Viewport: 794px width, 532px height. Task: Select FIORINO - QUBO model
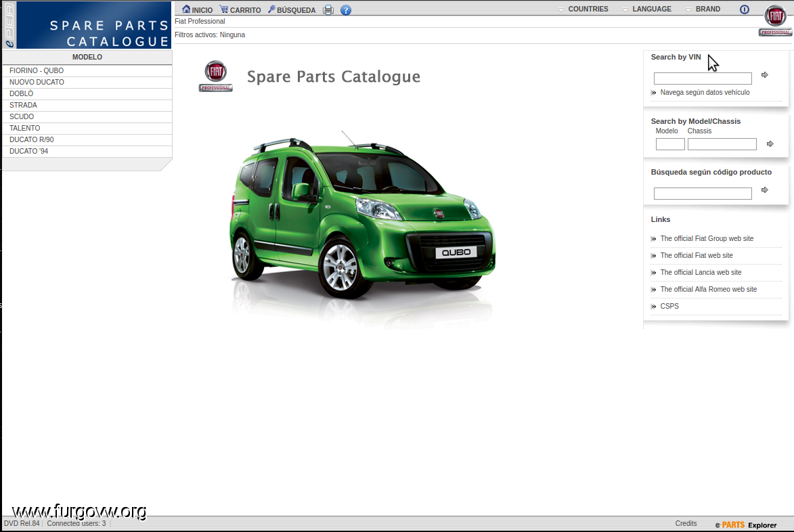click(87, 71)
